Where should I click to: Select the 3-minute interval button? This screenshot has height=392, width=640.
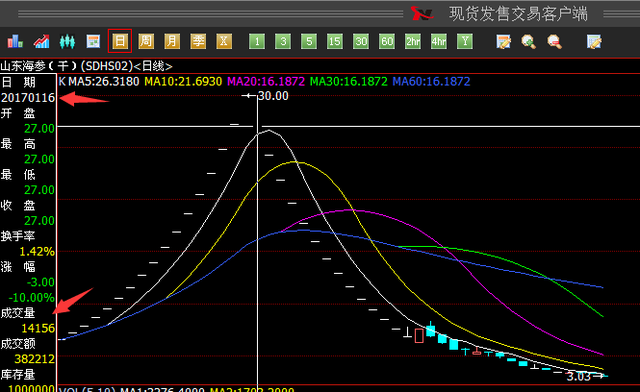[283, 41]
